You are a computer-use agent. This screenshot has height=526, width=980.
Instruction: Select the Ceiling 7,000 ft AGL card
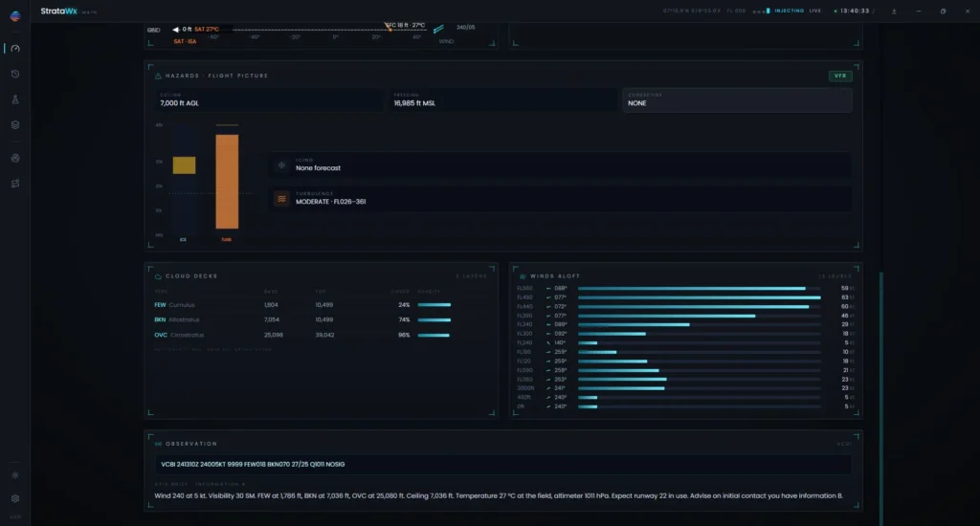pos(269,100)
